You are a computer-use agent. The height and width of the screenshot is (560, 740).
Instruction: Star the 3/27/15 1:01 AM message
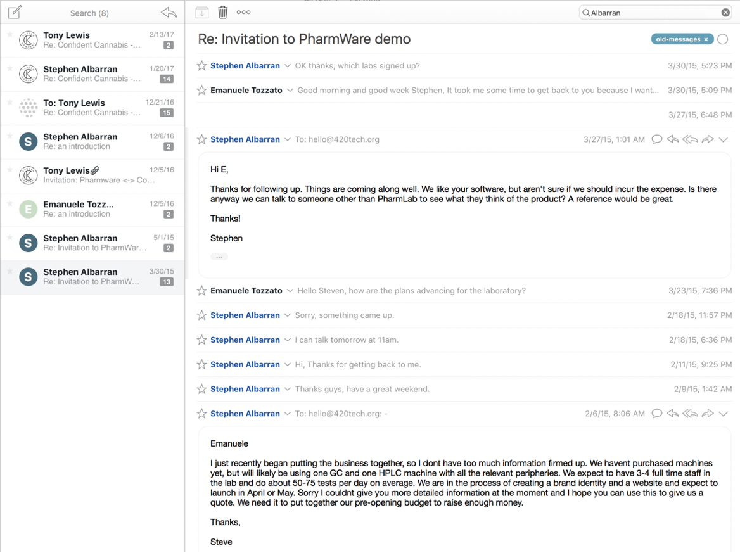(x=201, y=139)
